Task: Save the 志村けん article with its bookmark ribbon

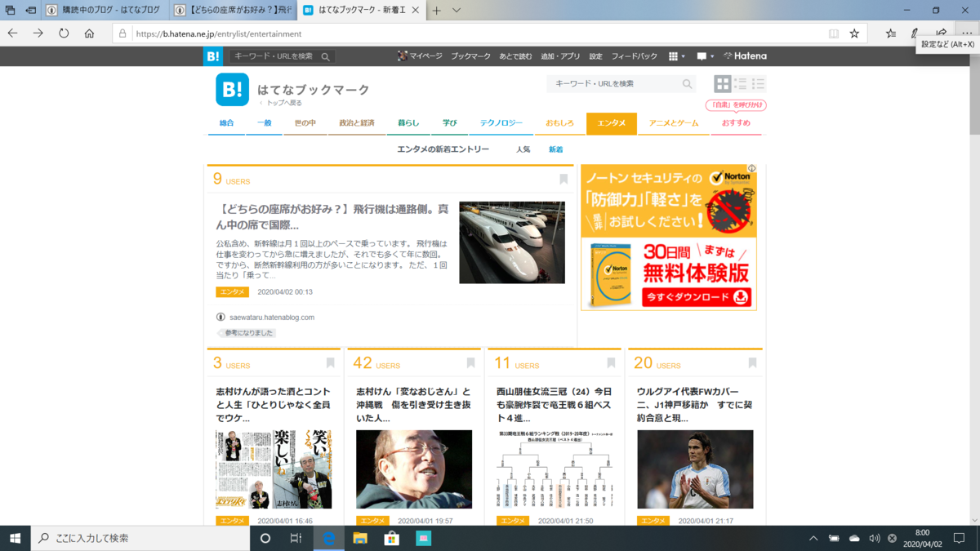Action: 330,362
